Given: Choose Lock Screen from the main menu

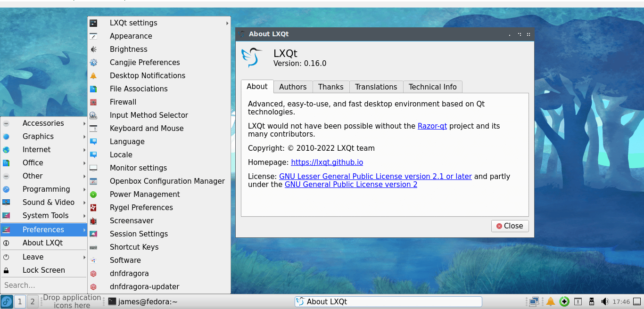Looking at the screenshot, I should [x=44, y=270].
